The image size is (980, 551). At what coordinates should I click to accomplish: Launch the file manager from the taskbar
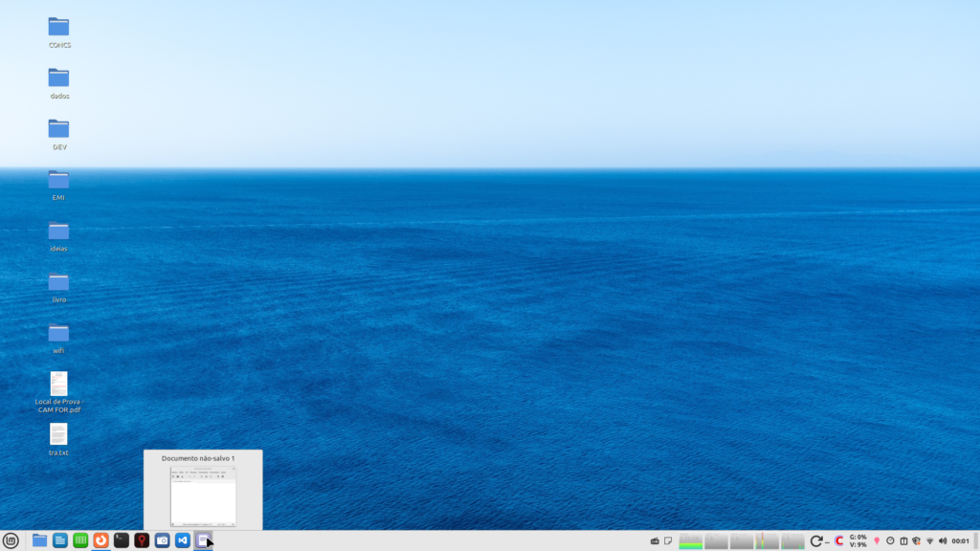(x=39, y=540)
